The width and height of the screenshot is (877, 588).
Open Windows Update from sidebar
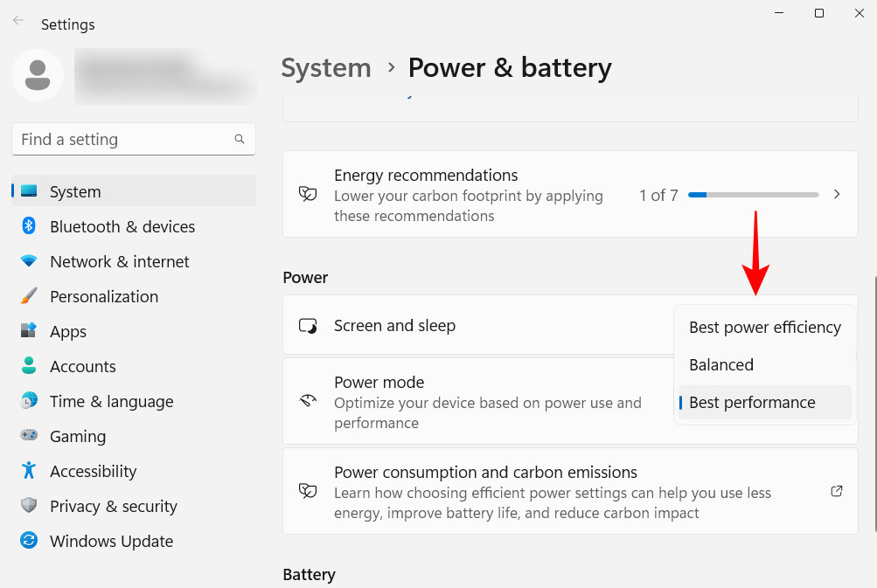(111, 541)
